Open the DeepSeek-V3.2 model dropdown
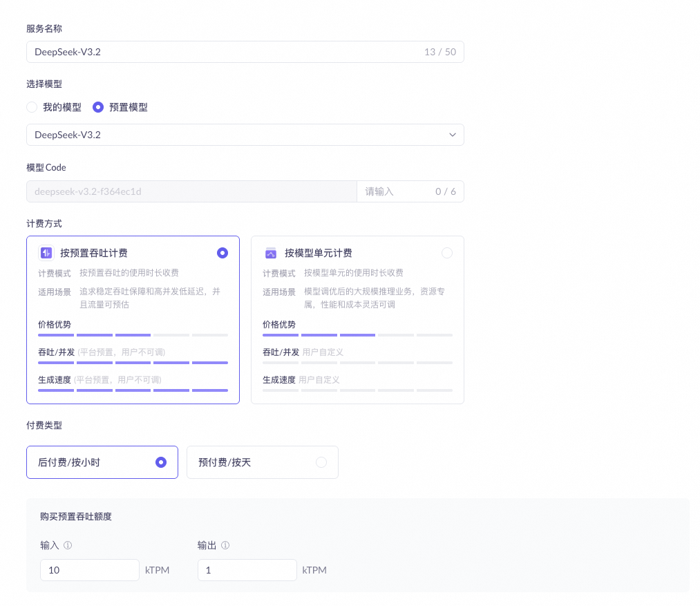This screenshot has width=700, height=606. tap(245, 135)
